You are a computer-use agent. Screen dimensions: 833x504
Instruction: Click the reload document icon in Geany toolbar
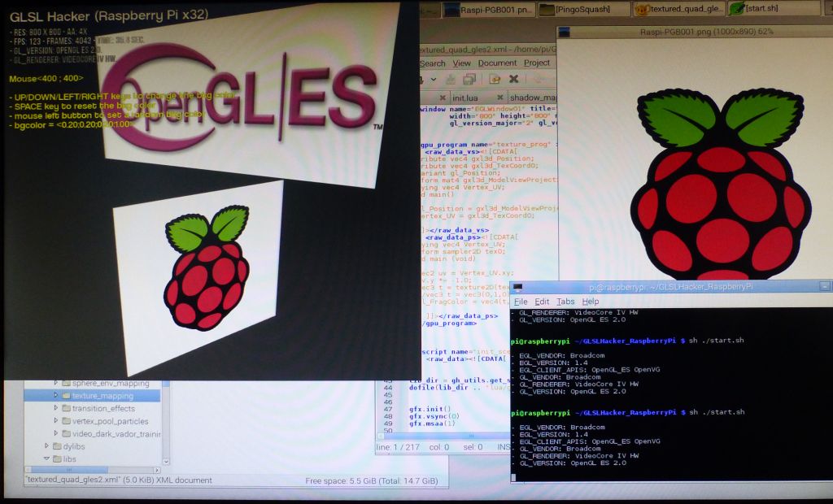coord(495,79)
